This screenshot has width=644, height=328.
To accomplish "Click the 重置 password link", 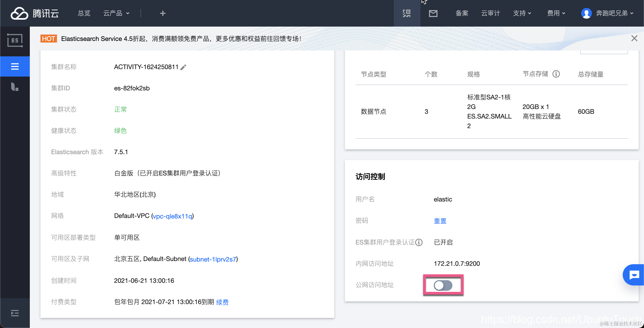I will (440, 221).
